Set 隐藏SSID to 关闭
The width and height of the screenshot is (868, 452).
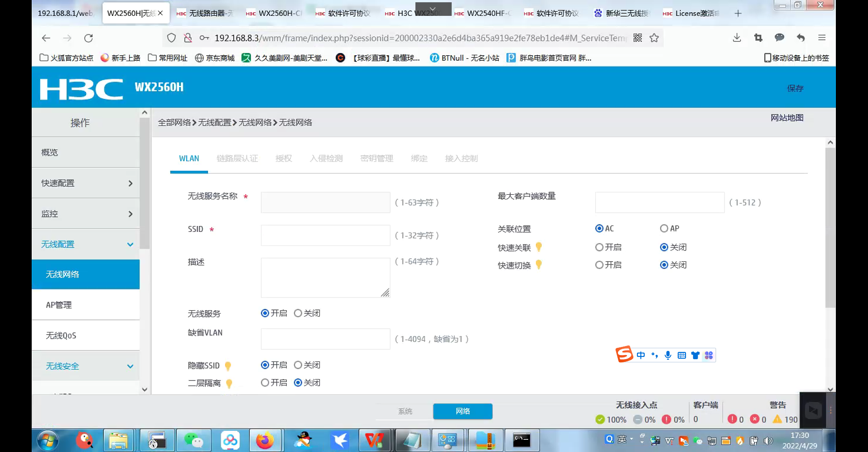click(298, 365)
